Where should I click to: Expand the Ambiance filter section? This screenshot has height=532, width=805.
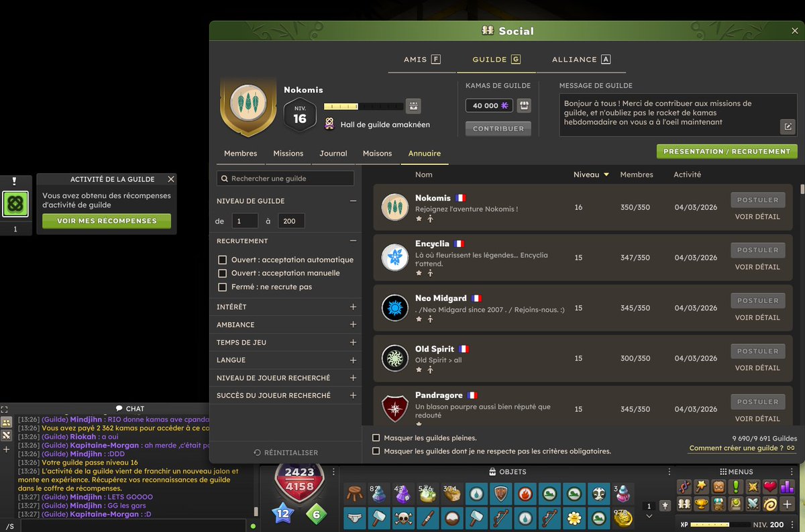pyautogui.click(x=353, y=325)
